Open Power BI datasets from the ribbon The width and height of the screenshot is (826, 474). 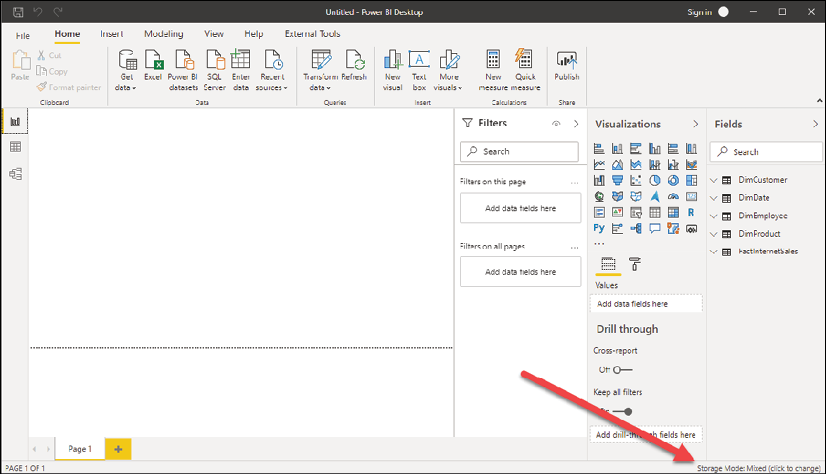(183, 71)
